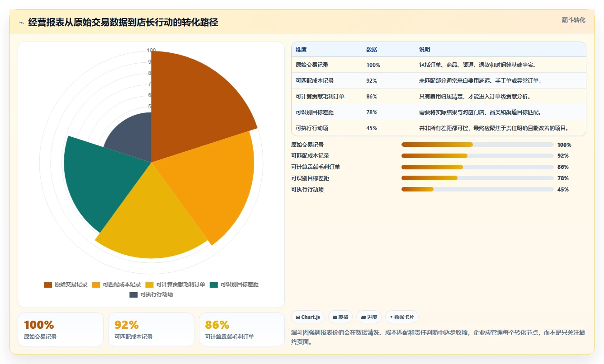Click the 45% value in the table
The width and height of the screenshot is (604, 364).
[x=372, y=128]
